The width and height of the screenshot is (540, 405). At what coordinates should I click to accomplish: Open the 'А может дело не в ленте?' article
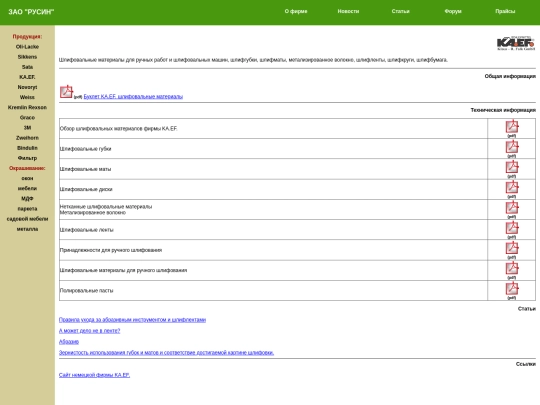[x=90, y=331]
